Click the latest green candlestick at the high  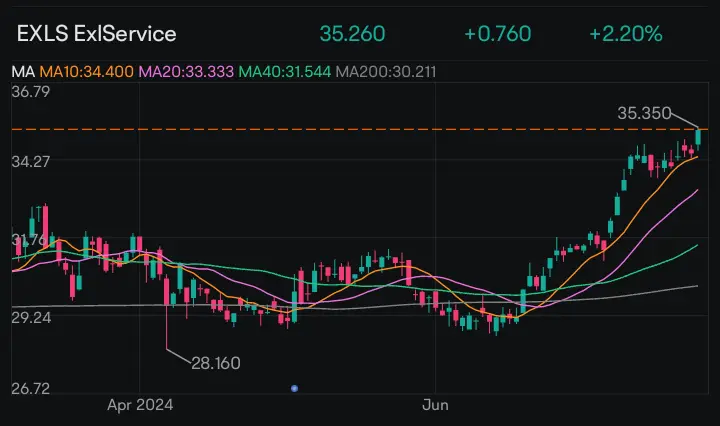click(698, 139)
